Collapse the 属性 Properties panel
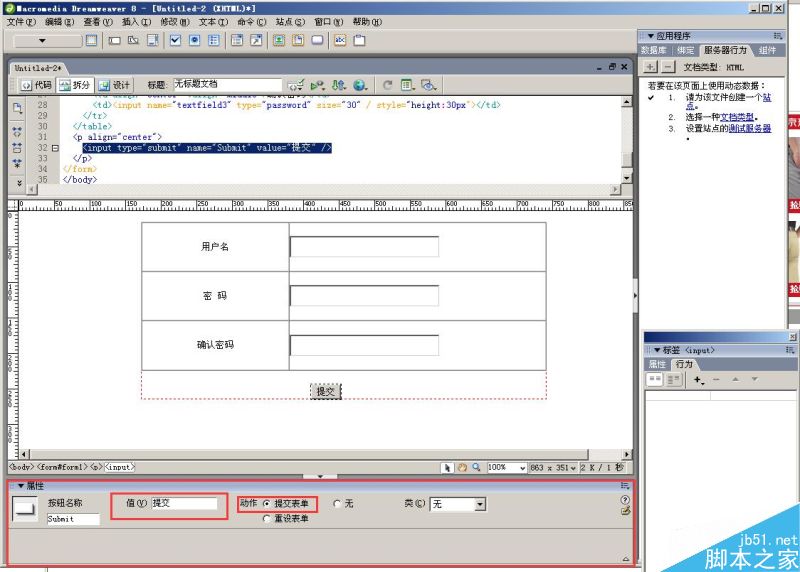The width and height of the screenshot is (800, 572). [21, 486]
